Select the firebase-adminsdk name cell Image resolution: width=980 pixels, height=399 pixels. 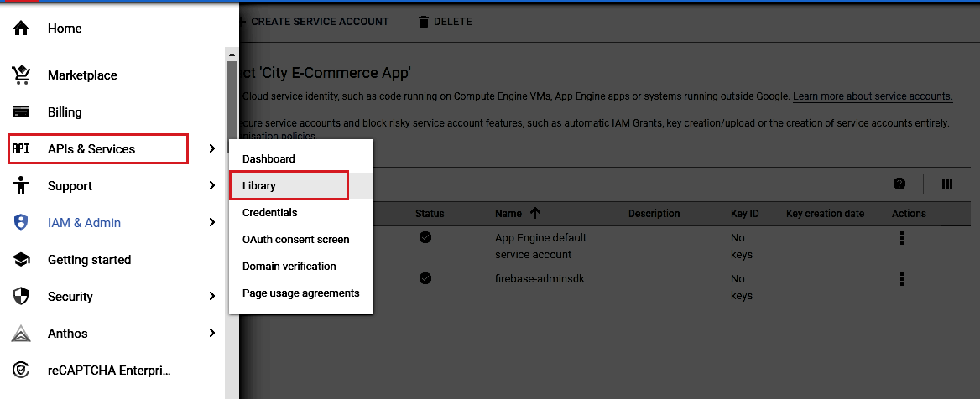[540, 278]
